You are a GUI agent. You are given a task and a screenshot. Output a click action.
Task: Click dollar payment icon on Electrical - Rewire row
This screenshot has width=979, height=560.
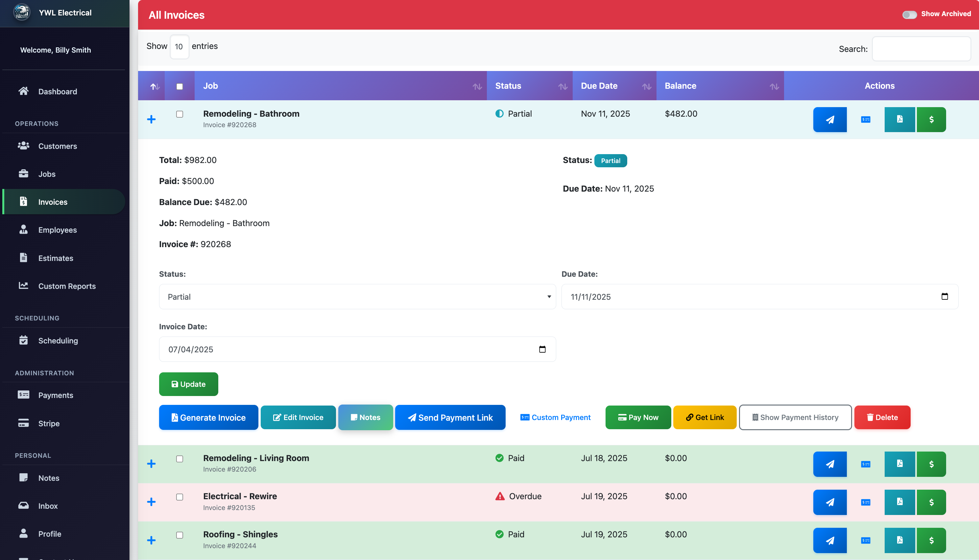point(931,502)
